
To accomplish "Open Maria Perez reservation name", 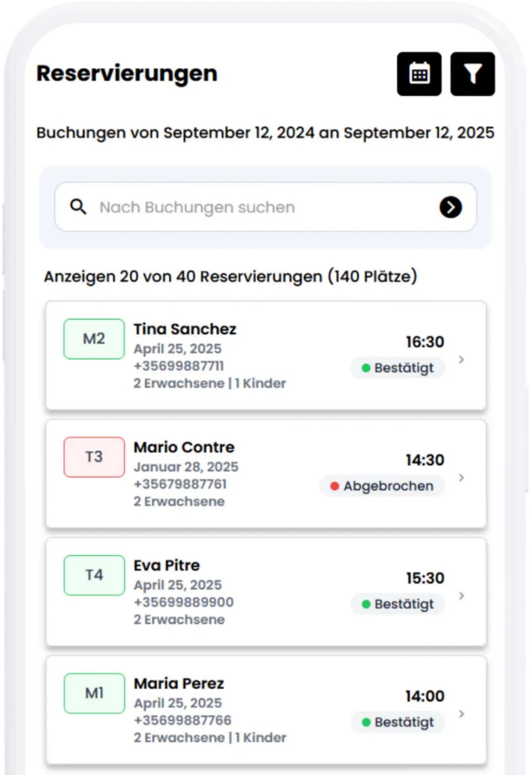I will pos(179,684).
